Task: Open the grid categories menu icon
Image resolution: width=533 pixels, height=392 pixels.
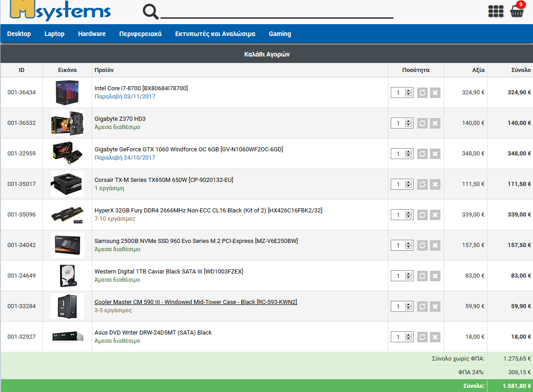Action: tap(496, 11)
